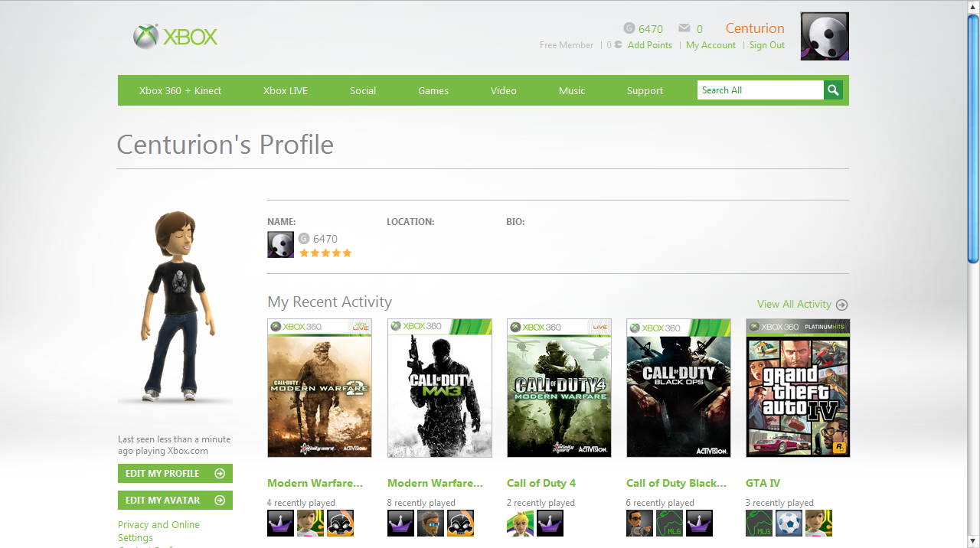Click the Xbox logo in the header
This screenshot has width=980, height=548.
175,36
